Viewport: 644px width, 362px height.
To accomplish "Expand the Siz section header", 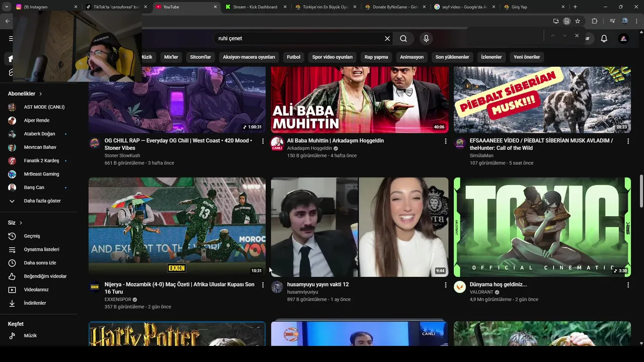I will tap(15, 223).
